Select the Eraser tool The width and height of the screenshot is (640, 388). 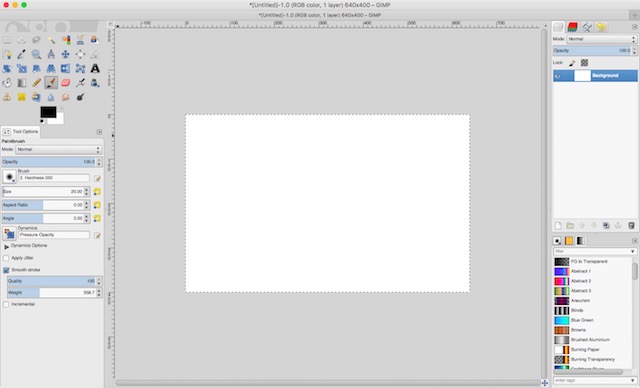click(x=66, y=83)
